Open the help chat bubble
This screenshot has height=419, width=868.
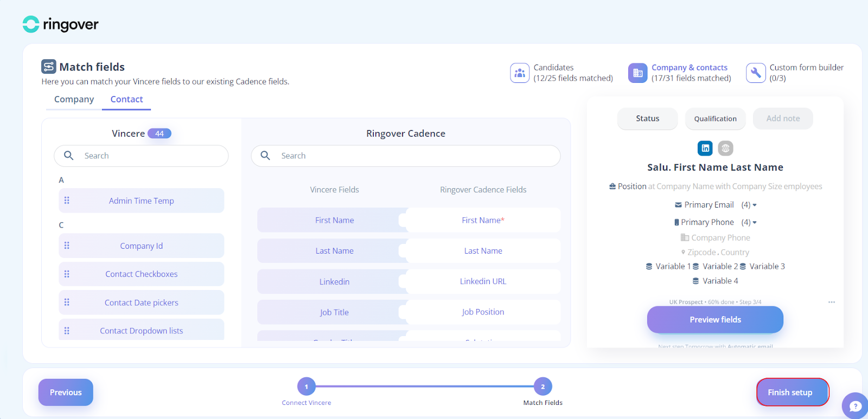(855, 406)
